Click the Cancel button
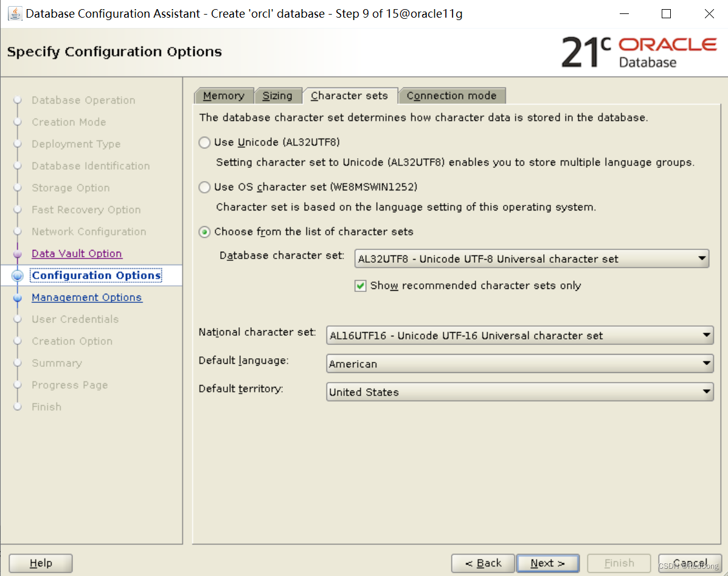This screenshot has width=728, height=576. pyautogui.click(x=690, y=563)
